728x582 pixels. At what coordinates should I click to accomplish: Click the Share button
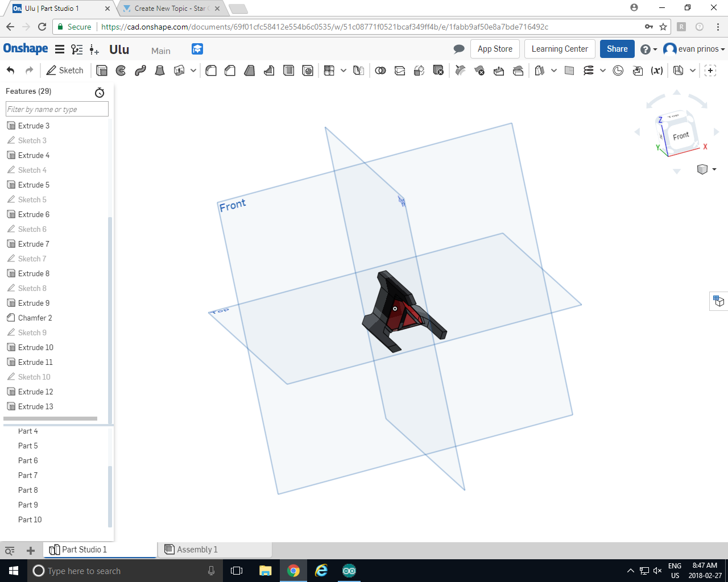pos(617,49)
